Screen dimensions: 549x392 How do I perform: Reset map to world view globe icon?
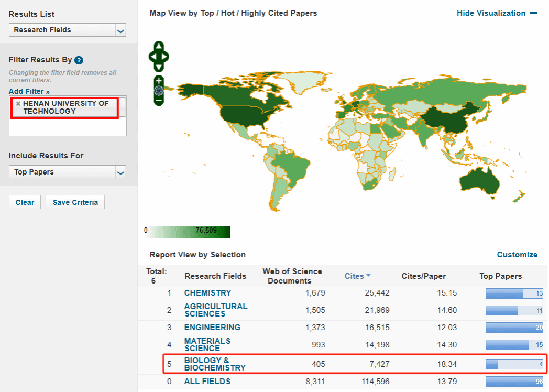159,90
